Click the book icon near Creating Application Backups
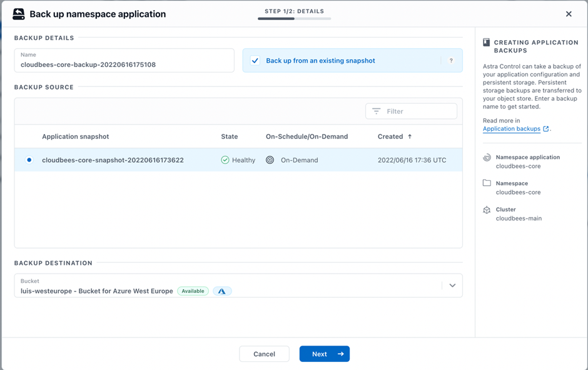588x370 pixels. [x=487, y=42]
